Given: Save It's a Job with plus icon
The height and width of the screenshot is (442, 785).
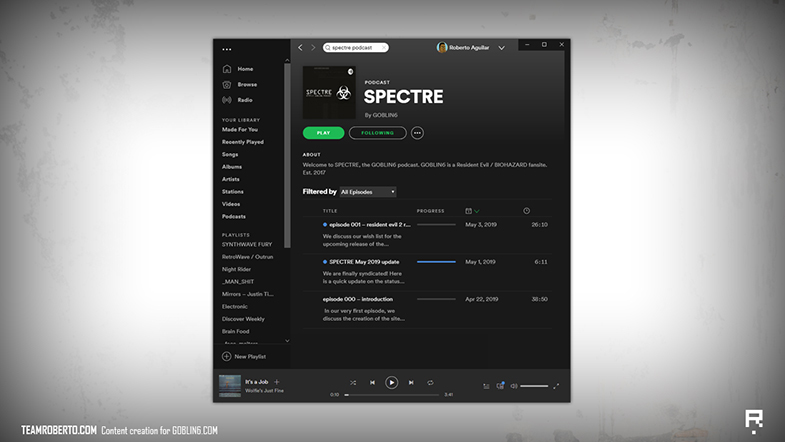Looking at the screenshot, I should pyautogui.click(x=276, y=382).
